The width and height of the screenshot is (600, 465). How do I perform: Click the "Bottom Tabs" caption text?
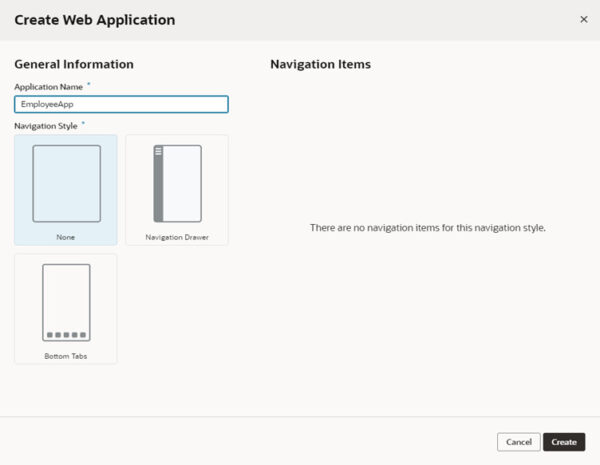66,355
